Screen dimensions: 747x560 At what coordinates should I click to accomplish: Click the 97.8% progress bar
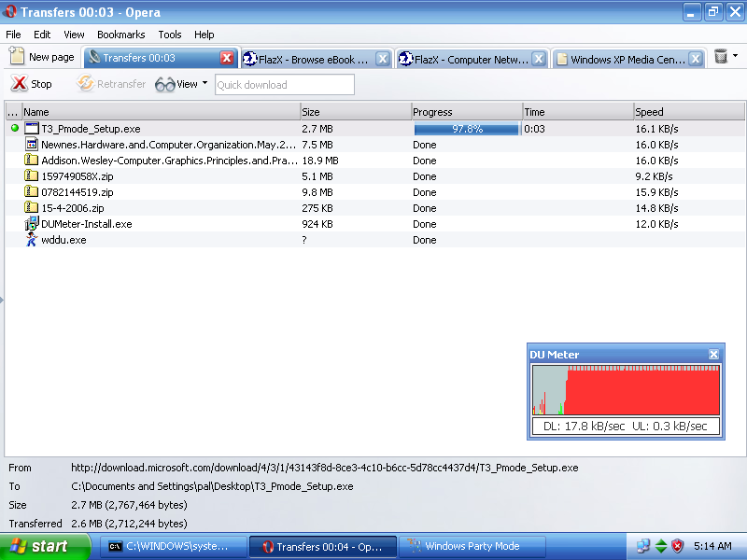466,129
